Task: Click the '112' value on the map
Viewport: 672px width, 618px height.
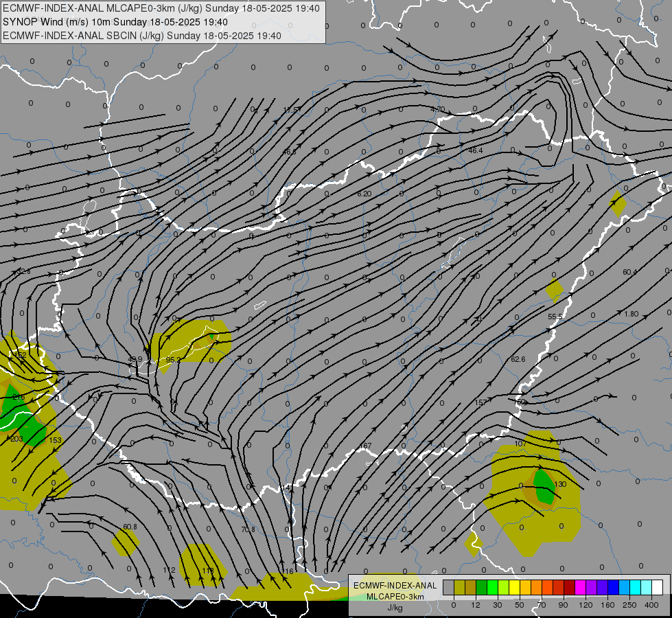Action: point(170,570)
